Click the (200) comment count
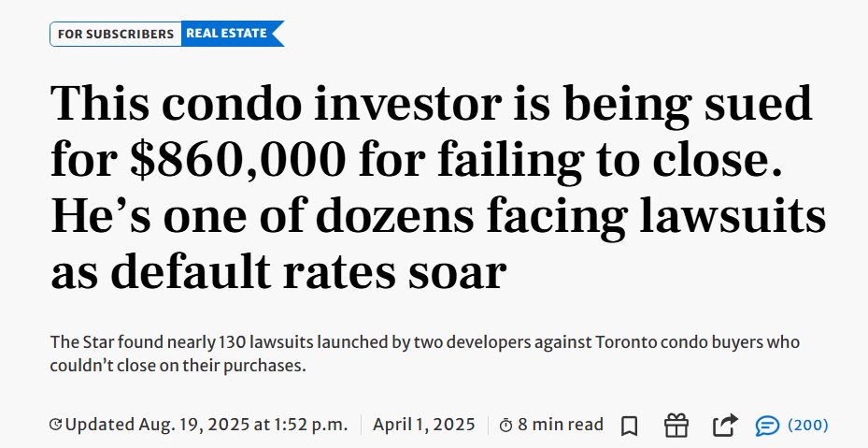Viewport: 868px width, 448px height. point(807,426)
